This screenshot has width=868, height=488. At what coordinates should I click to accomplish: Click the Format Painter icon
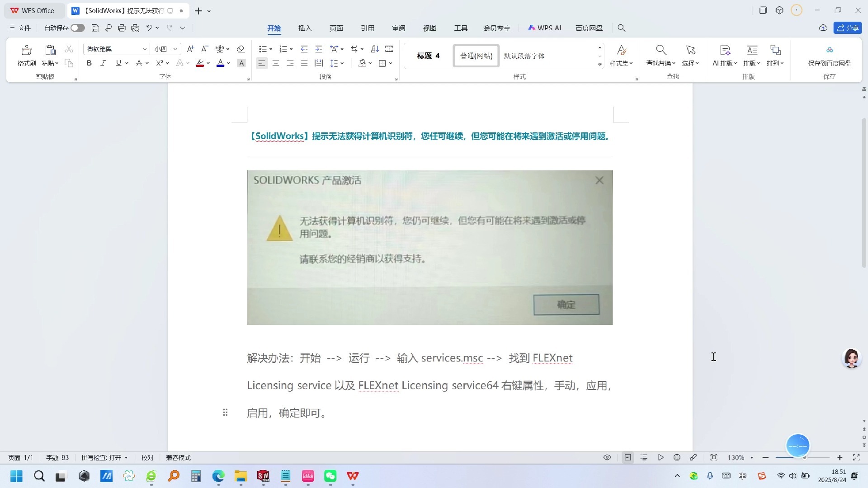[x=27, y=50]
